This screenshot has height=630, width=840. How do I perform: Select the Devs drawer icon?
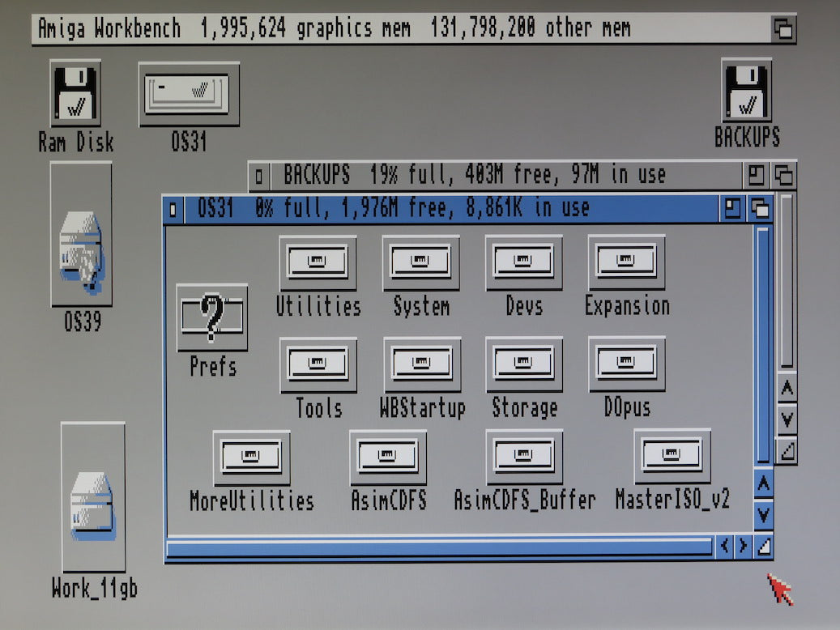(524, 262)
